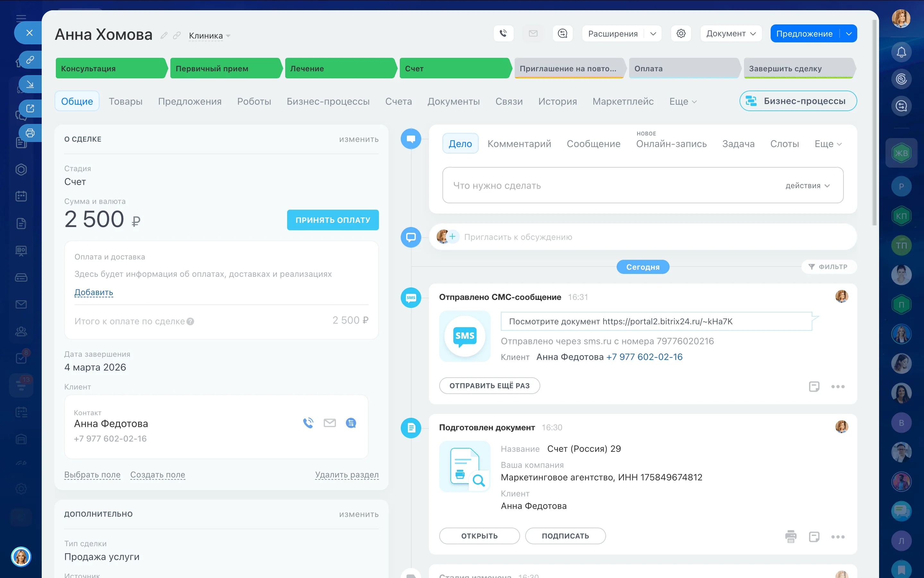Click the help icon near Итого к оплате
This screenshot has height=578, width=924.
[190, 321]
